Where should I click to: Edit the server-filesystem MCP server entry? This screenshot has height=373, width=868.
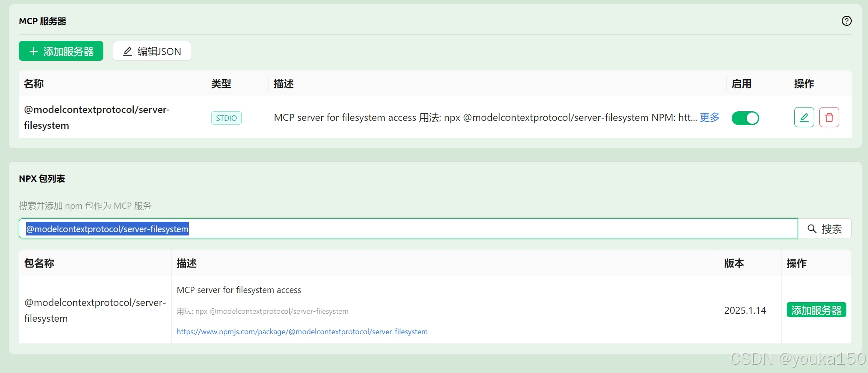(804, 117)
